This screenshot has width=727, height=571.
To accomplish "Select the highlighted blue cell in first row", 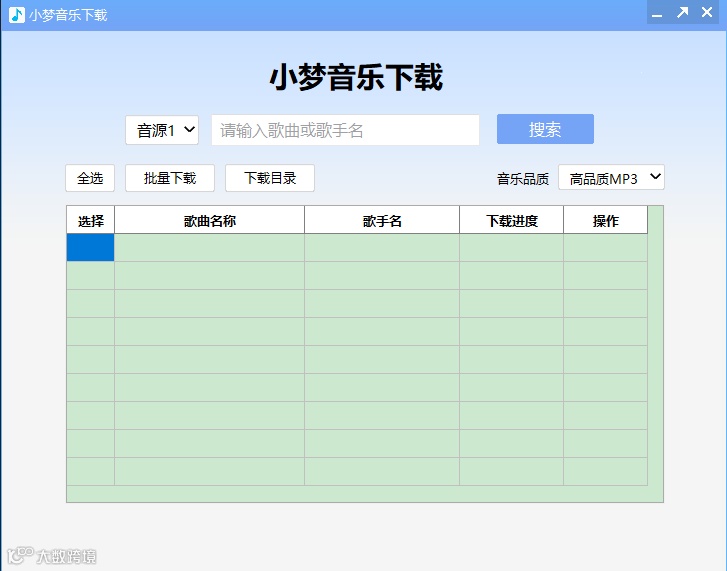I will [90, 247].
